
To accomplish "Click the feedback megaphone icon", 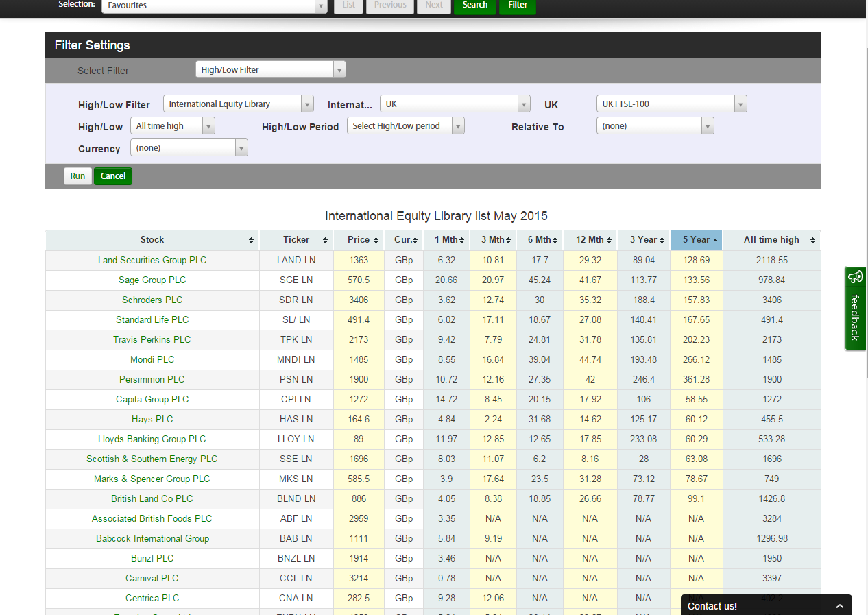I will pyautogui.click(x=855, y=277).
